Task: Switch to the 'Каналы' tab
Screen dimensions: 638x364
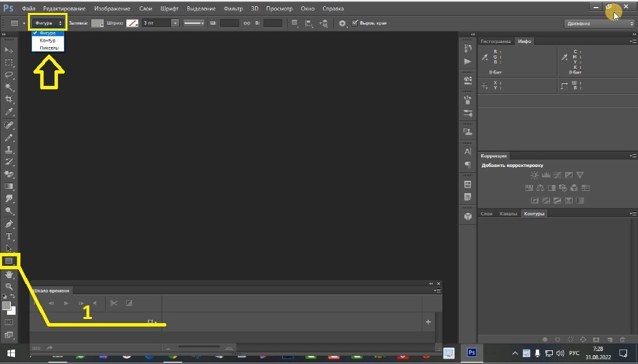Action: click(x=508, y=213)
